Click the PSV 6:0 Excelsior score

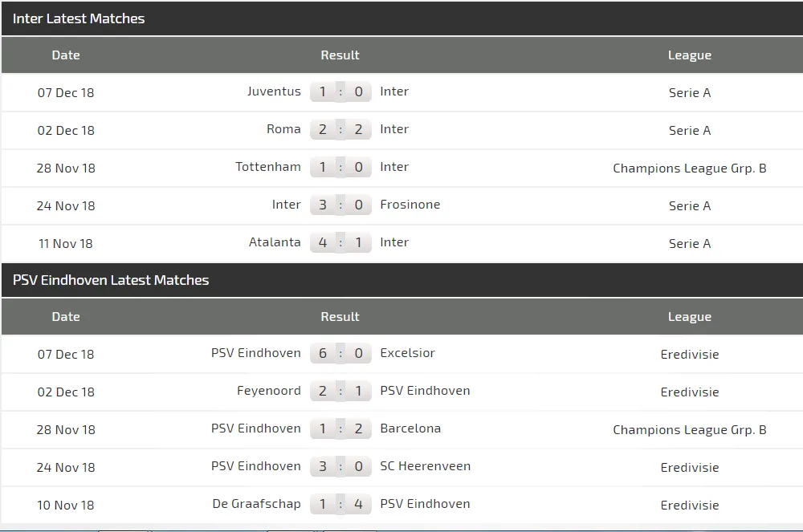[340, 353]
